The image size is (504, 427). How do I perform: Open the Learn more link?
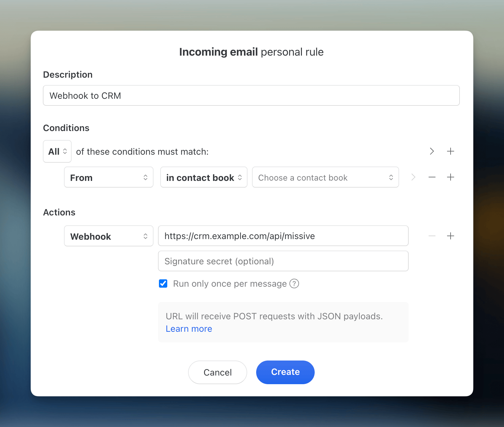189,329
